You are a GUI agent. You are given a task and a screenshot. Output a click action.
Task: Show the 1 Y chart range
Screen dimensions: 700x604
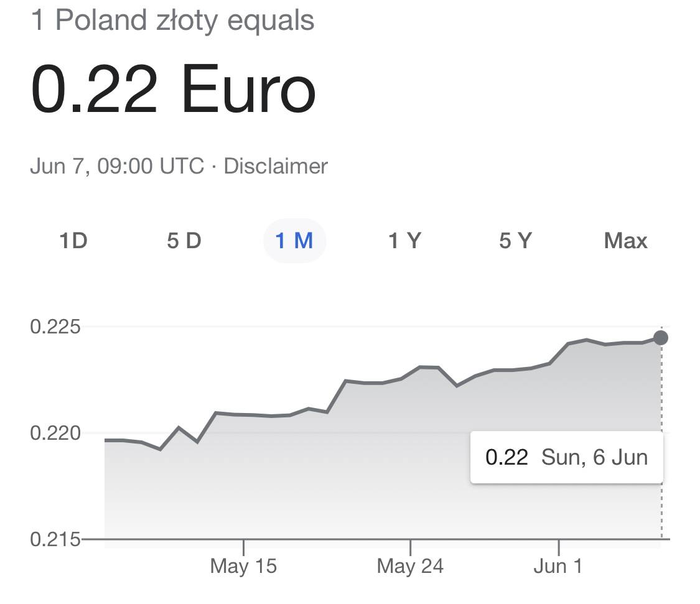[x=405, y=241]
